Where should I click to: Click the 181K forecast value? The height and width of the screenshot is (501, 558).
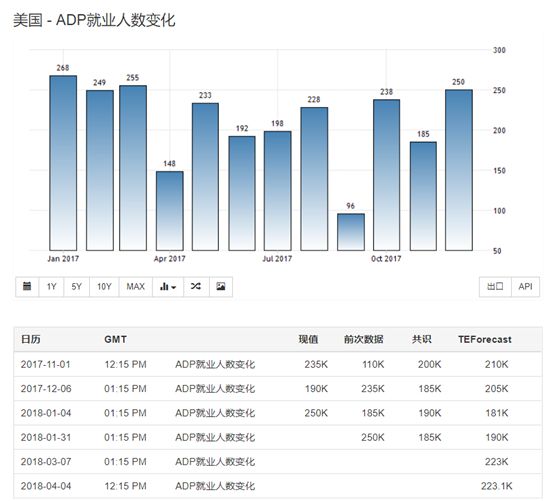[x=497, y=413]
